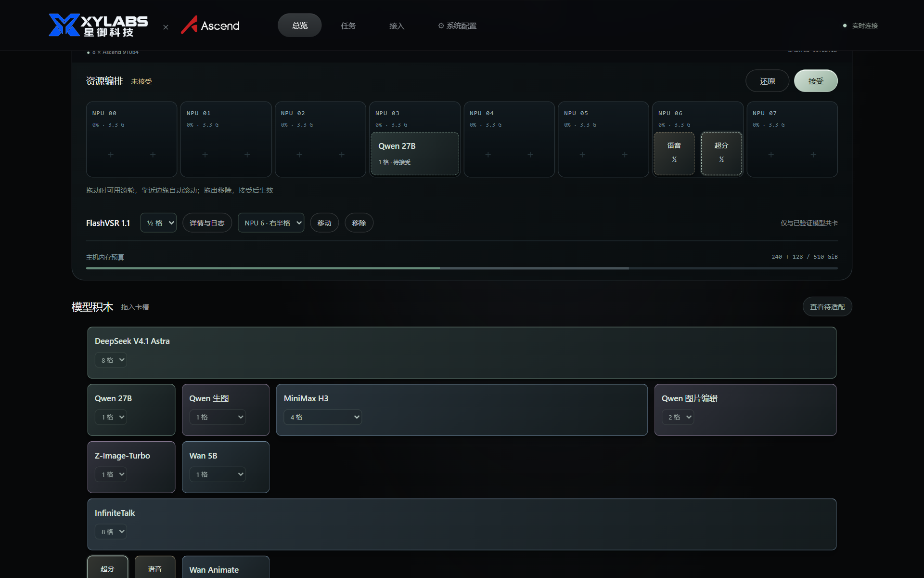Switch to 接入 tab
The image size is (924, 578).
pos(397,26)
